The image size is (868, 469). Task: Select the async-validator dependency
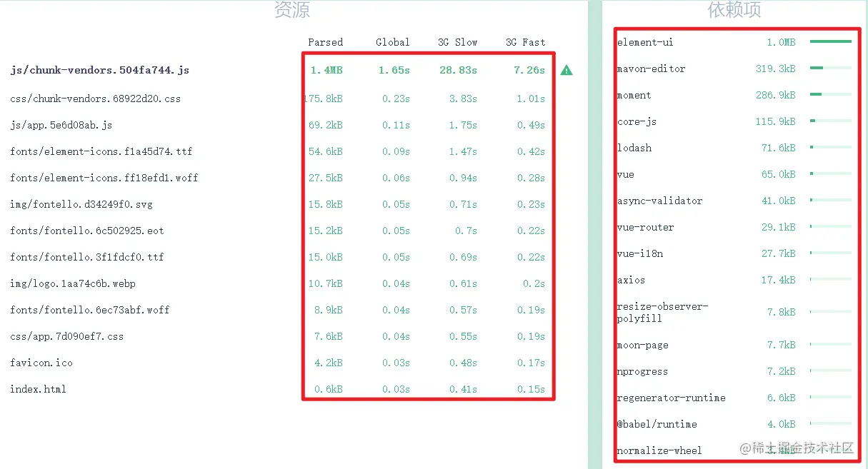click(x=659, y=201)
